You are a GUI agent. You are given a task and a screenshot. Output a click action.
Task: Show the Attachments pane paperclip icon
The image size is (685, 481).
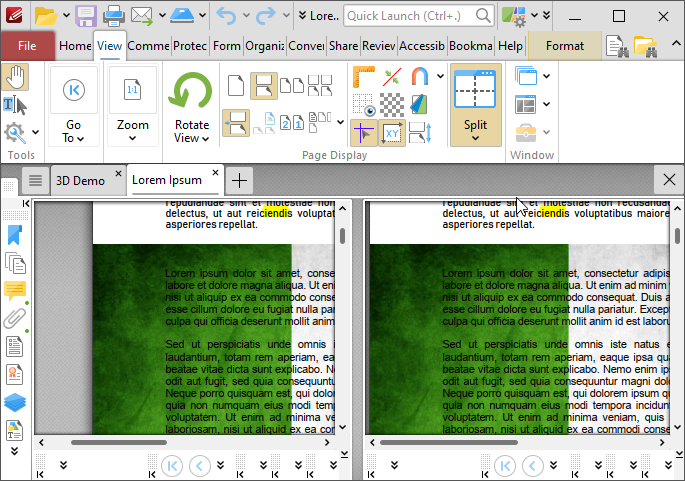15,319
